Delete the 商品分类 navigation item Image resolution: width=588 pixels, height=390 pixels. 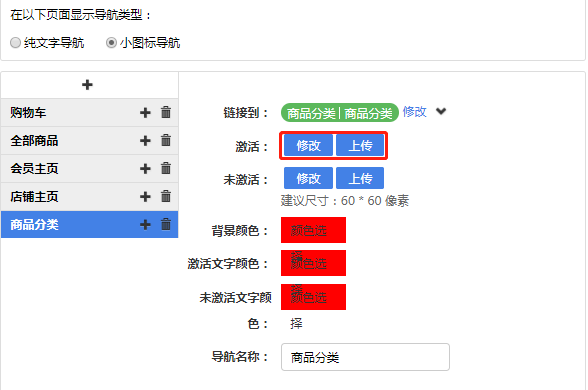(166, 224)
